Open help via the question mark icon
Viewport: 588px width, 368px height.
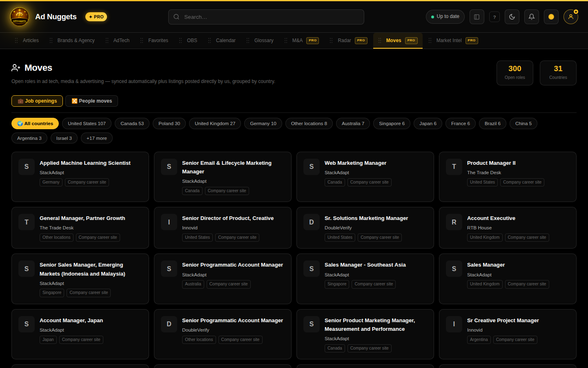click(x=494, y=17)
